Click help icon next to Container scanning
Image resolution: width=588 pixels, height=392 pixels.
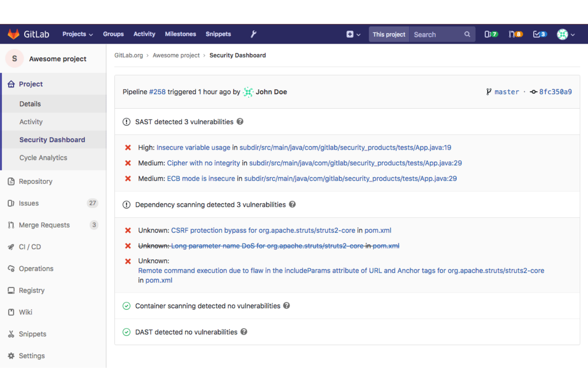(286, 305)
